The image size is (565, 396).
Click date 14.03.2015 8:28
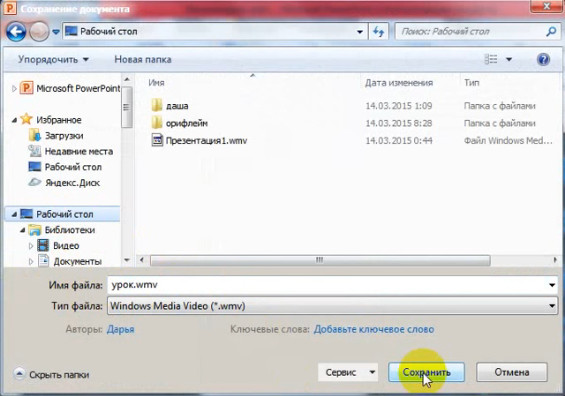click(399, 123)
